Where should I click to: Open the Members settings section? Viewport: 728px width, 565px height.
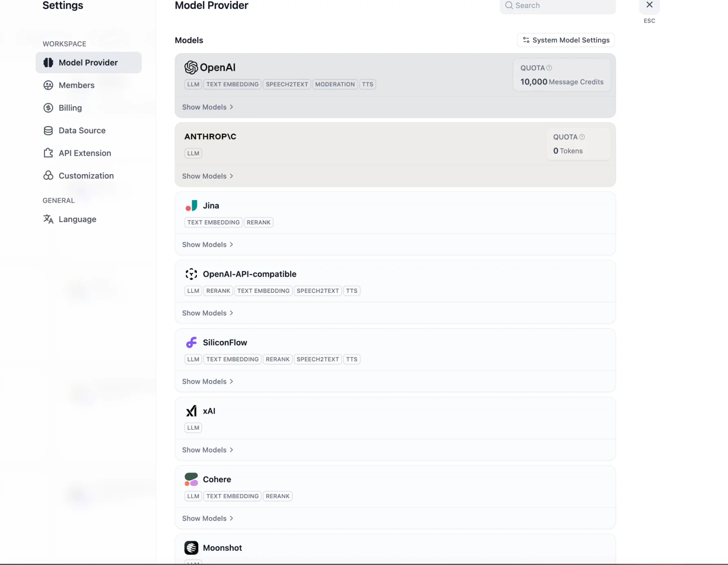(x=77, y=85)
